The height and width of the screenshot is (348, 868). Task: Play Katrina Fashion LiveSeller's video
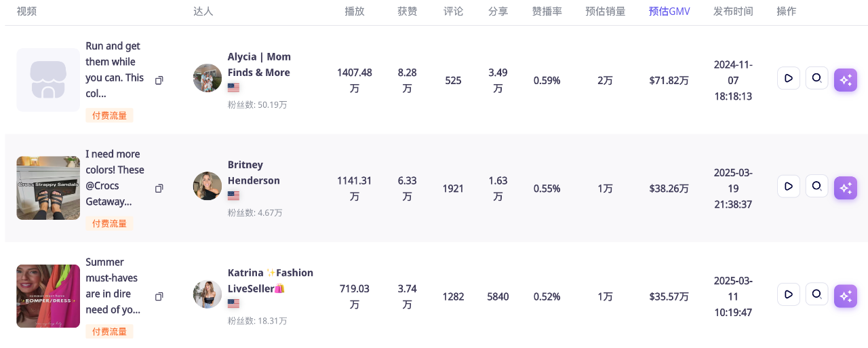(788, 294)
